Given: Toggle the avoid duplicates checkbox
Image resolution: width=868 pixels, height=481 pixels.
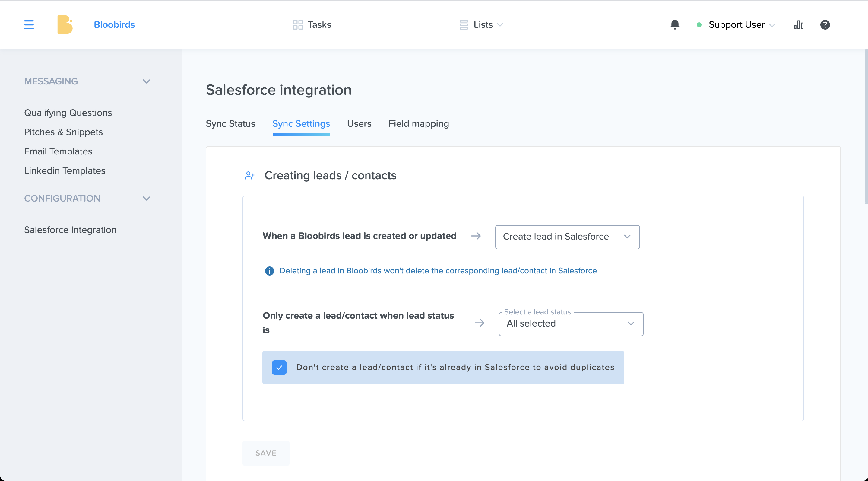Looking at the screenshot, I should [279, 368].
